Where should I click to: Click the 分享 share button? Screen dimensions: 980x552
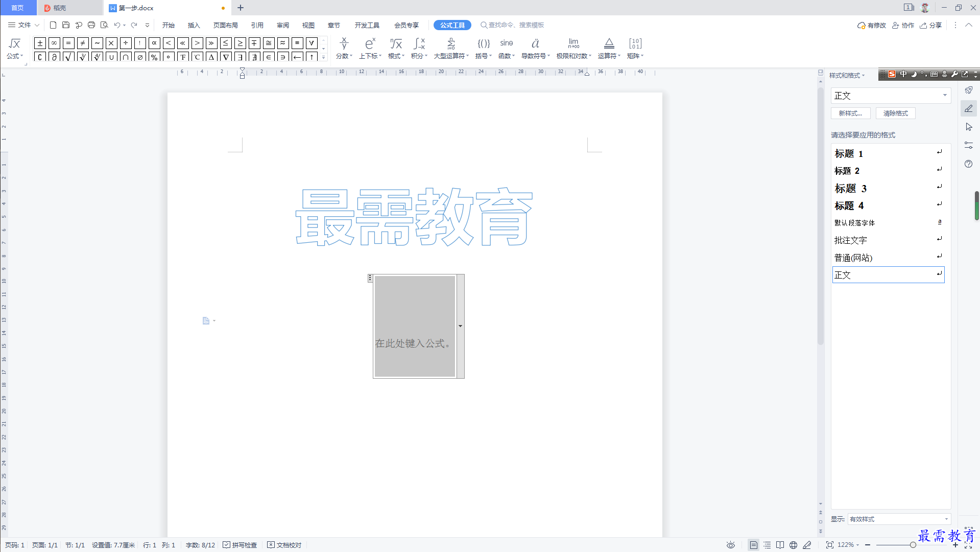pyautogui.click(x=931, y=25)
